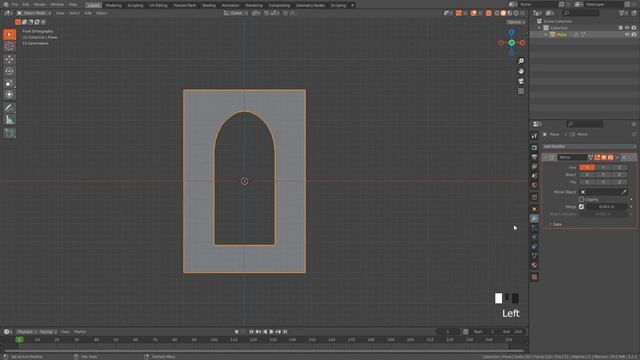Screen dimensions: 640x360
Task: Open the Material properties tab
Action: [x=534, y=265]
